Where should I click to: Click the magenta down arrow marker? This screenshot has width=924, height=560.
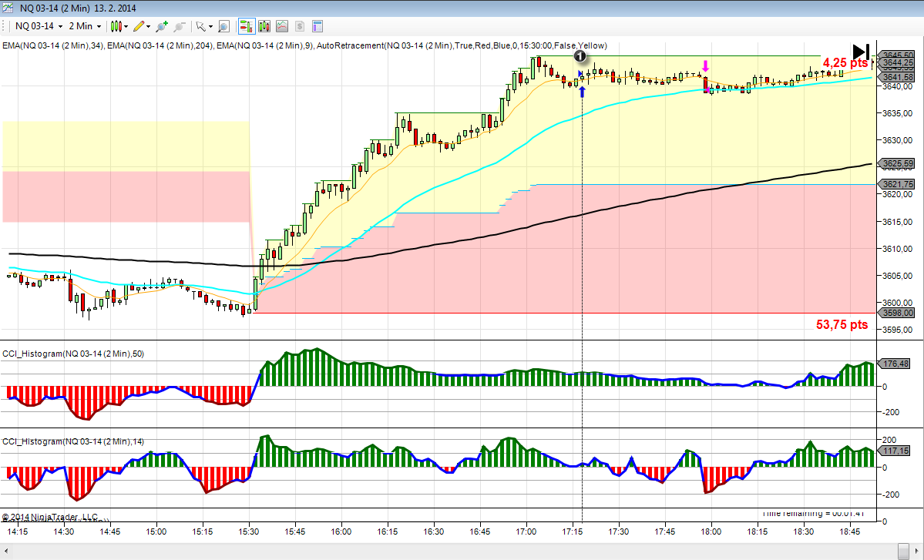pyautogui.click(x=705, y=67)
